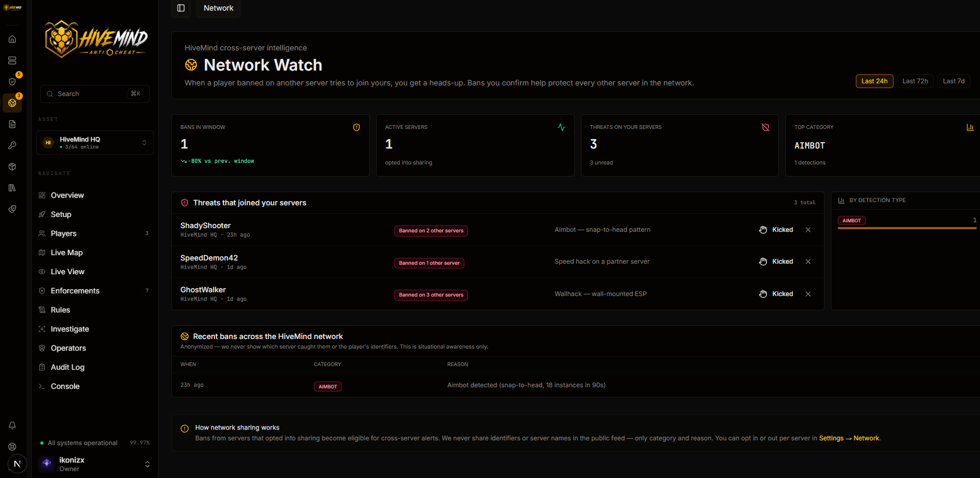980x478 pixels.
Task: Click the AIMBOT detection bar in By Detection Type
Action: pyautogui.click(x=907, y=228)
